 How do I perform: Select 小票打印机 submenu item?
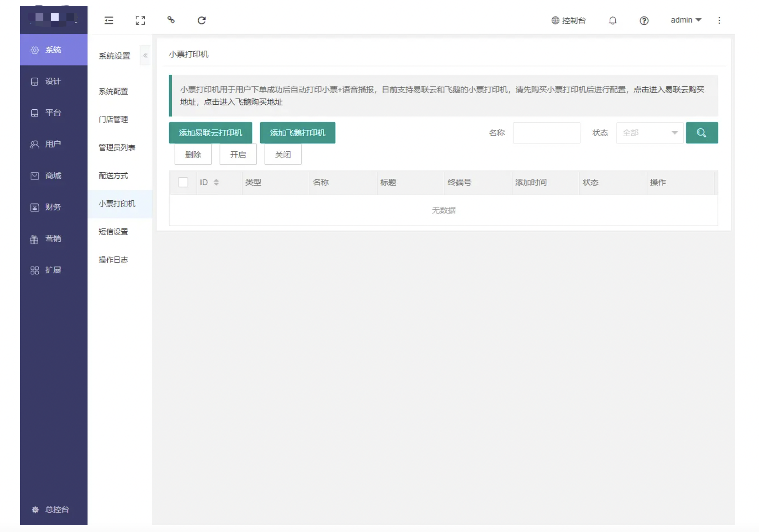[120, 204]
